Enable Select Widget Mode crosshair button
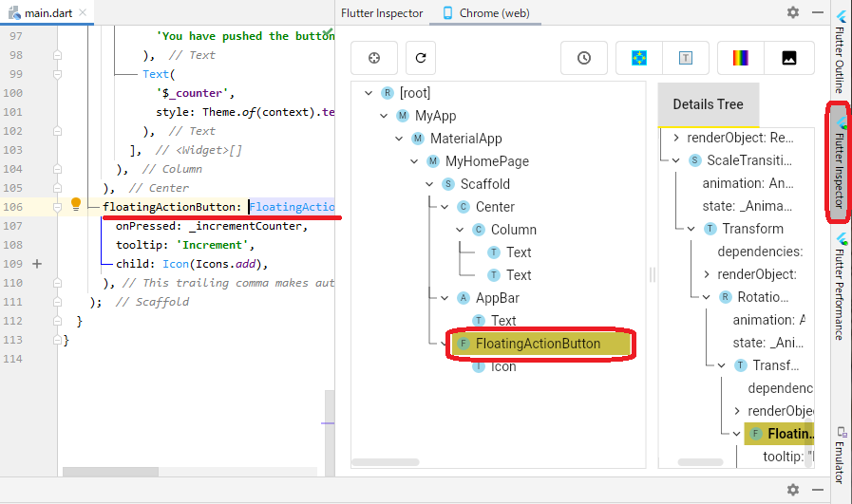The width and height of the screenshot is (852, 504). (x=374, y=58)
